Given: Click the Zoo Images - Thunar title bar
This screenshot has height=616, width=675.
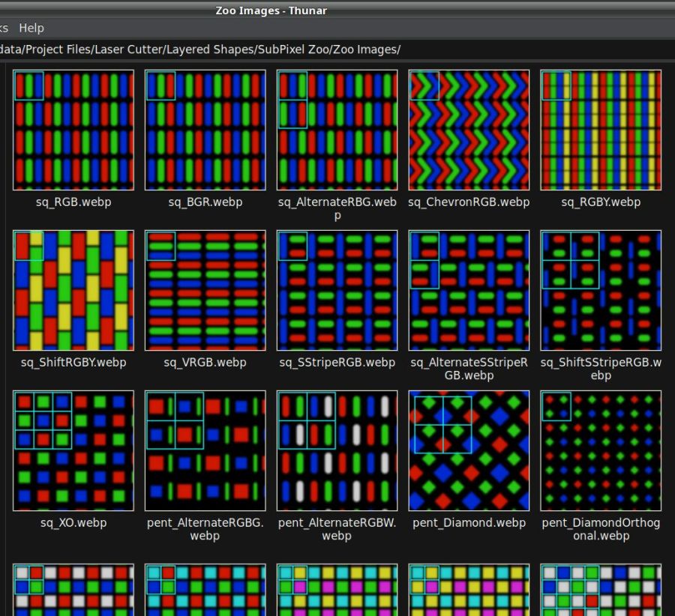Looking at the screenshot, I should click(x=271, y=10).
